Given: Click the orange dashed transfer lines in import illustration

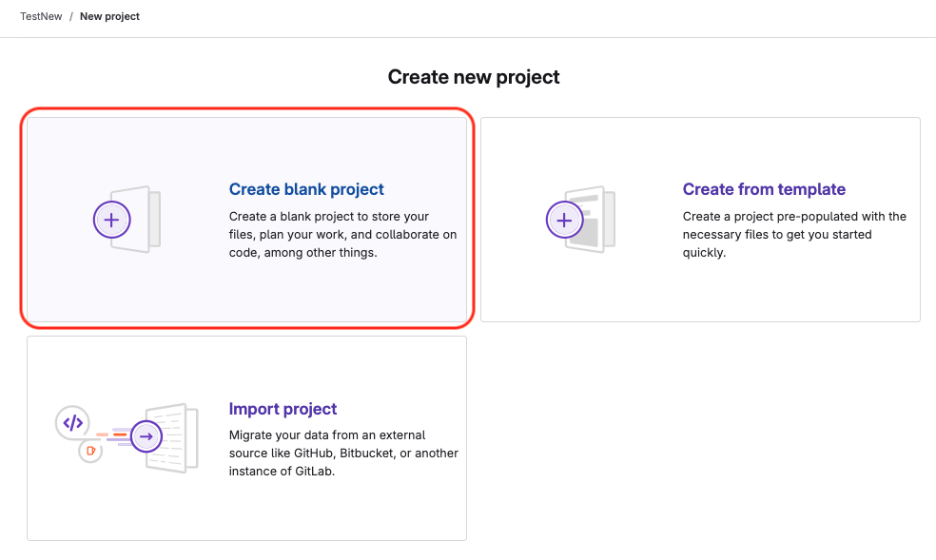Looking at the screenshot, I should tap(112, 435).
